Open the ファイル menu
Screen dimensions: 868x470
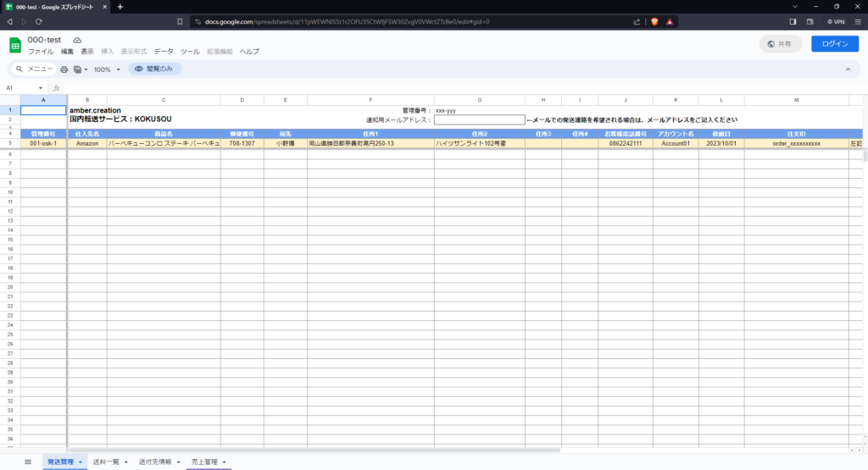(x=41, y=52)
